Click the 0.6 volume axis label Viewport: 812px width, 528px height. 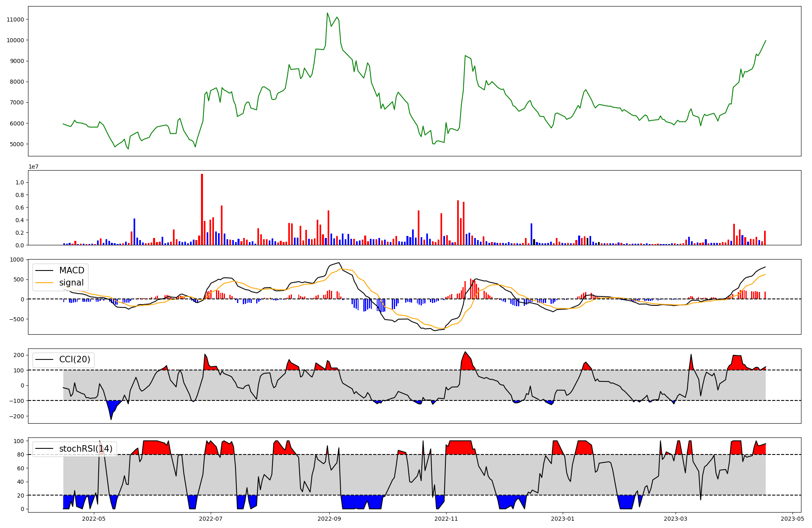(x=19, y=208)
